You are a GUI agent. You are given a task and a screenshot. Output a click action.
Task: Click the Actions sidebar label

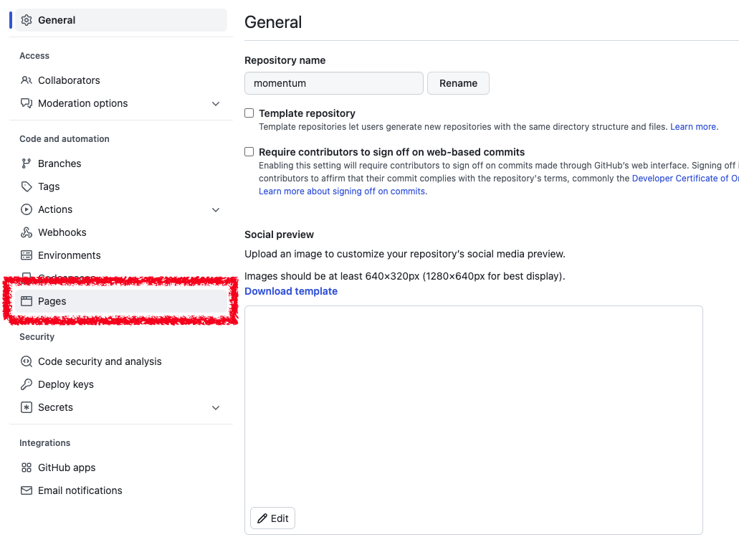[x=55, y=209]
